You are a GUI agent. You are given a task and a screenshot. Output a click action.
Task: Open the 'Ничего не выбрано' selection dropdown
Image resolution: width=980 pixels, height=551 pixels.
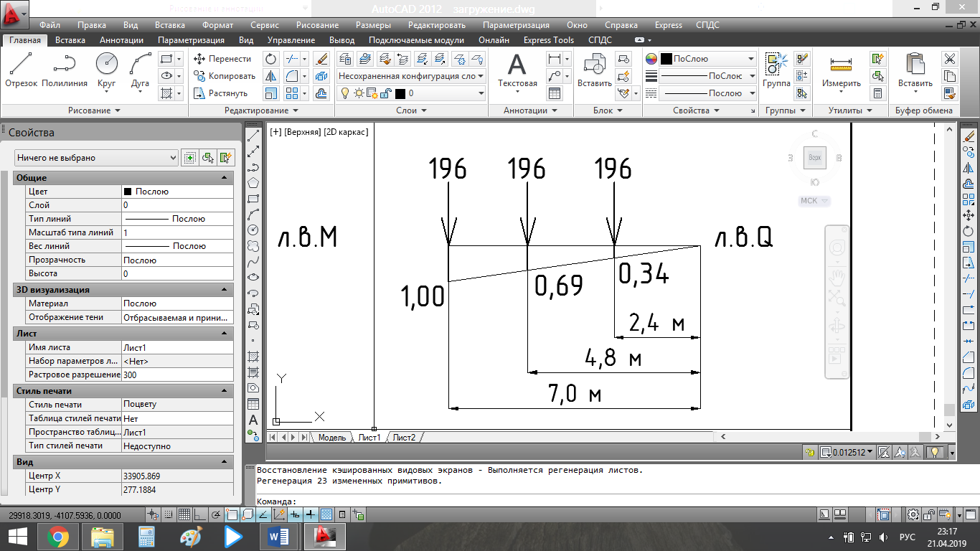click(x=96, y=158)
